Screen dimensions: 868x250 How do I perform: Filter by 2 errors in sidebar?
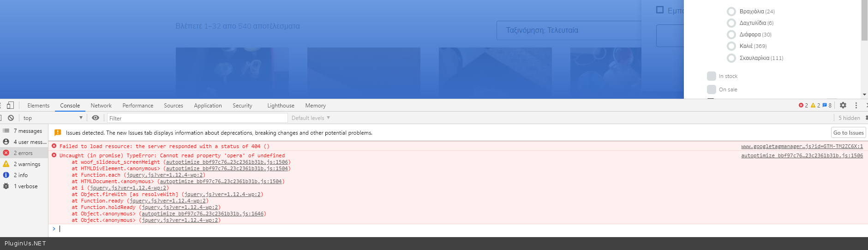[24, 153]
